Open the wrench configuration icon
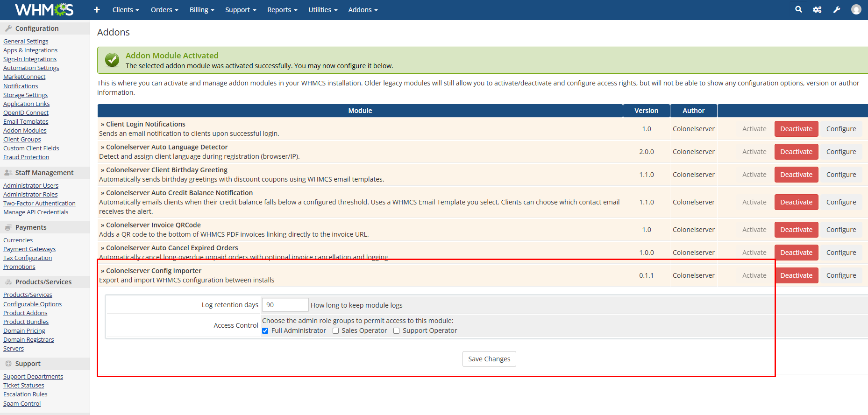 [837, 10]
